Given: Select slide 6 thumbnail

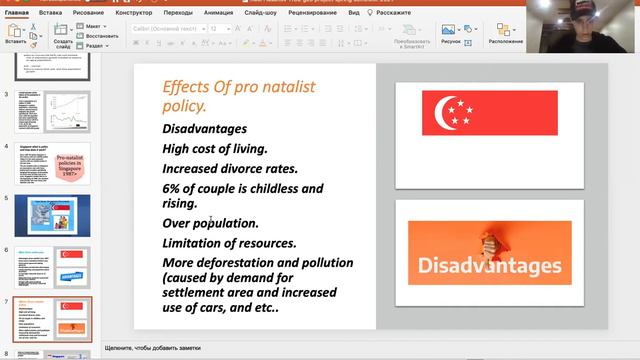Looking at the screenshot, I should (x=52, y=267).
